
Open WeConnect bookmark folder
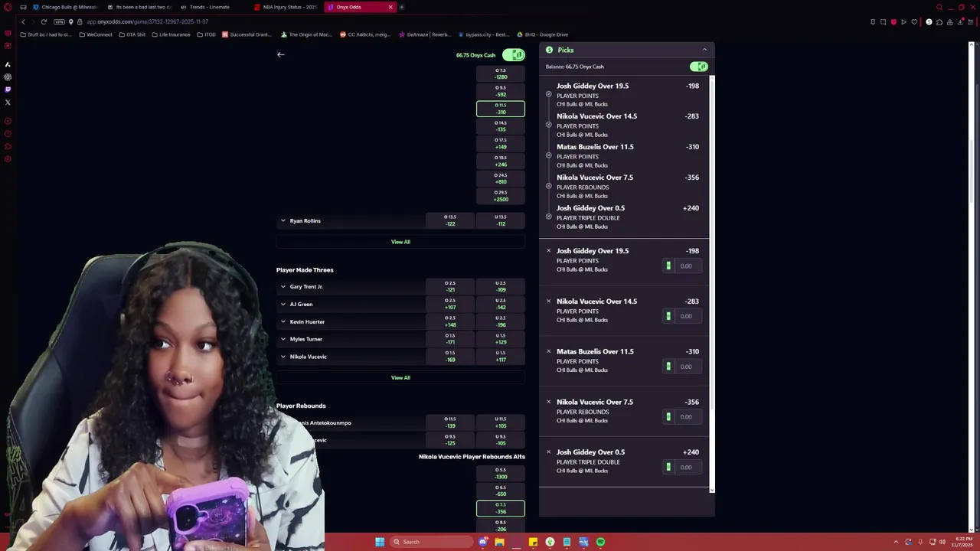pyautogui.click(x=96, y=34)
